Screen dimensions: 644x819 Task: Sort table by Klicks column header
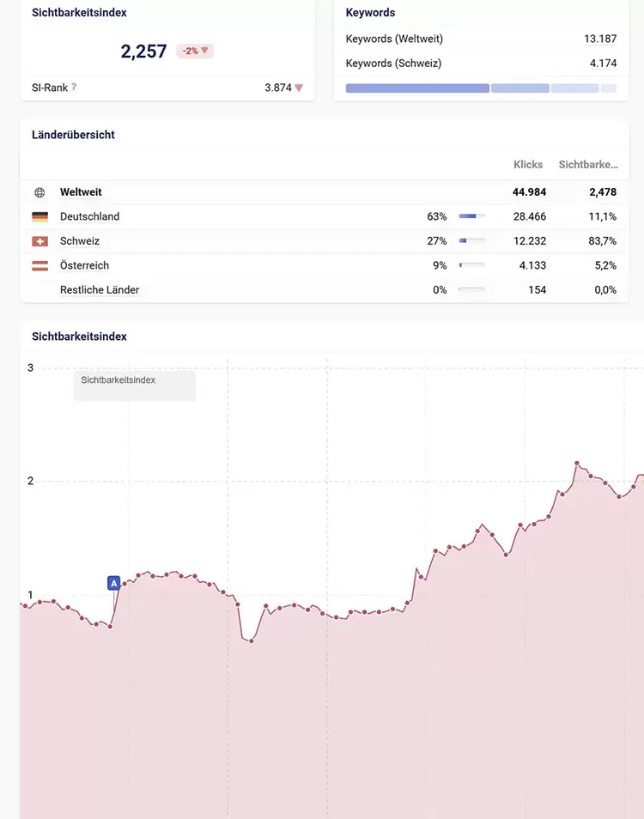coord(528,164)
